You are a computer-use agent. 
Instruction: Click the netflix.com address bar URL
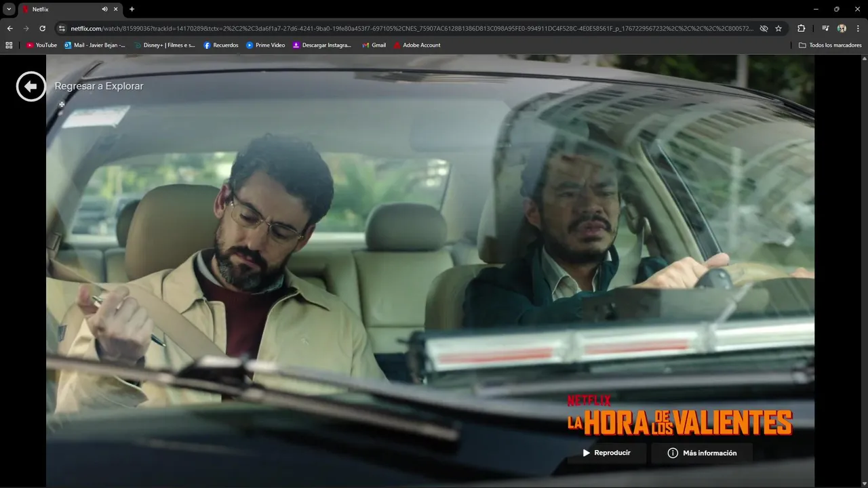pyautogui.click(x=412, y=28)
